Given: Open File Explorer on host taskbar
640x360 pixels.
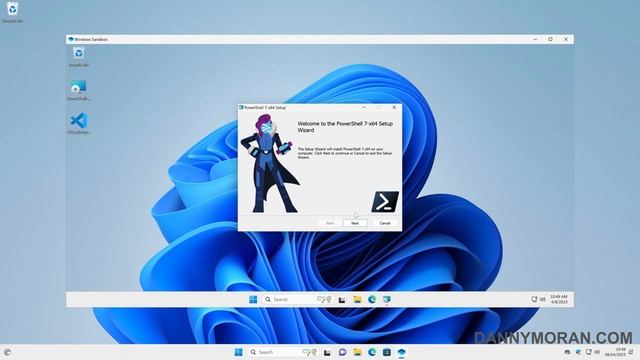Looking at the screenshot, I should pos(357,352).
